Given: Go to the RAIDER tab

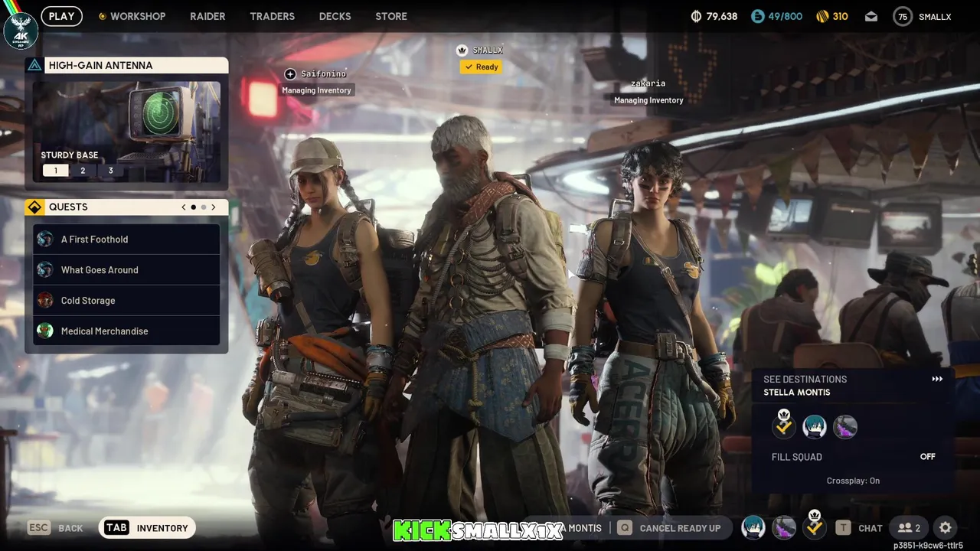Looking at the screenshot, I should [207, 16].
